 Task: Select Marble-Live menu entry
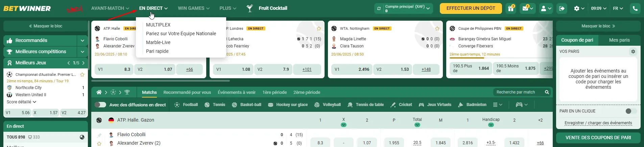click(158, 42)
